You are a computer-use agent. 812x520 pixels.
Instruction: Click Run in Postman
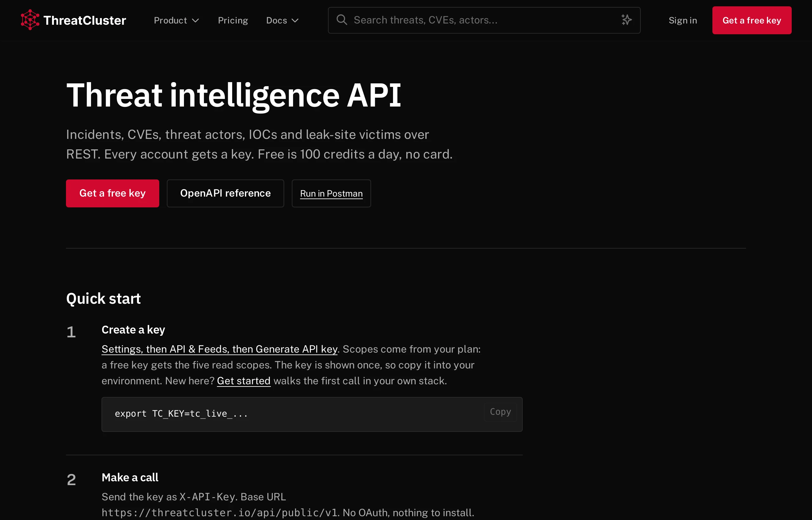point(331,193)
